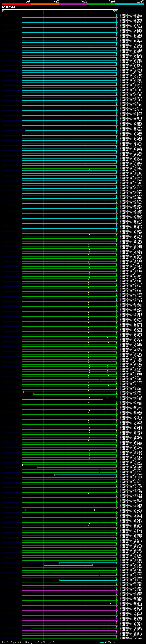
Task: Open hit UniRef100_O24470
Action: click(131, 17)
